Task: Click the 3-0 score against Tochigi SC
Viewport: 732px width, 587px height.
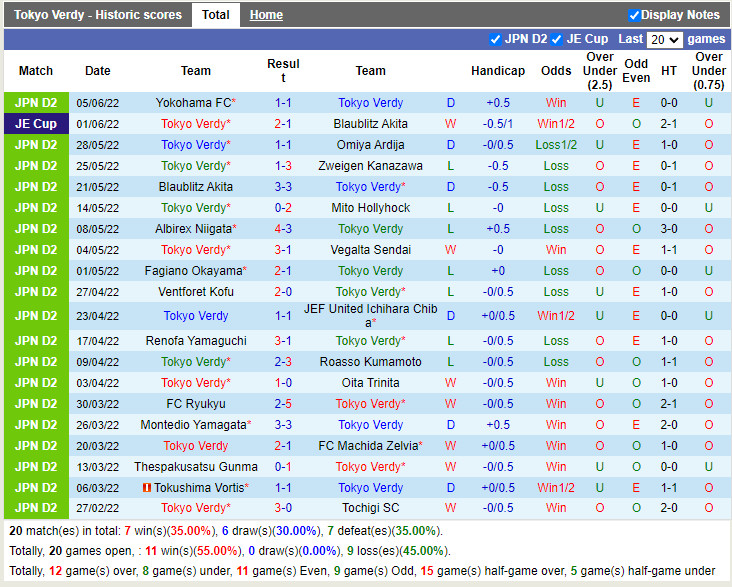Action: coord(283,509)
